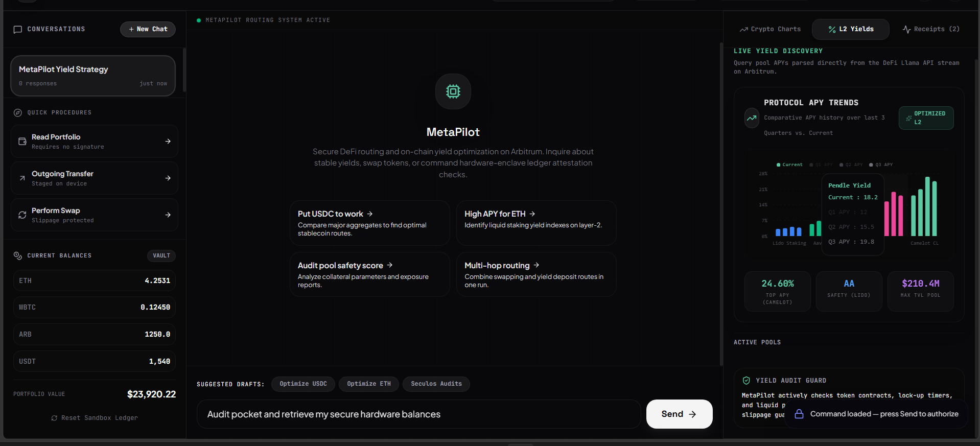Click the portfolio value $23,920.22

coord(151,394)
